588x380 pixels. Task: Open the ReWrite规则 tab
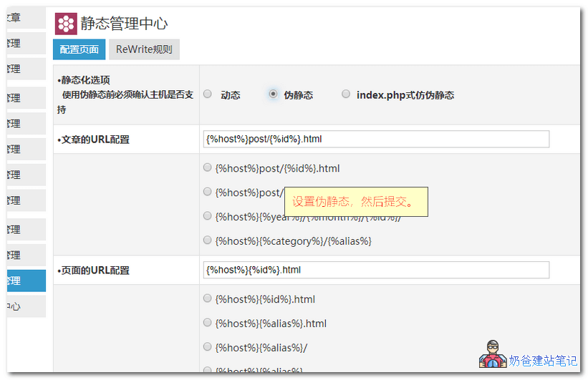(x=144, y=49)
